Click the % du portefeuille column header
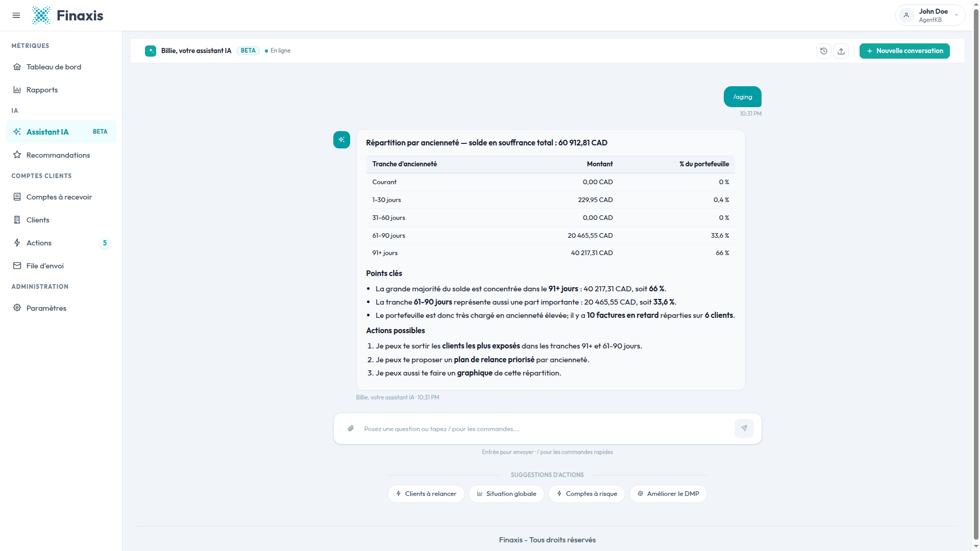The height and width of the screenshot is (551, 980). click(704, 164)
